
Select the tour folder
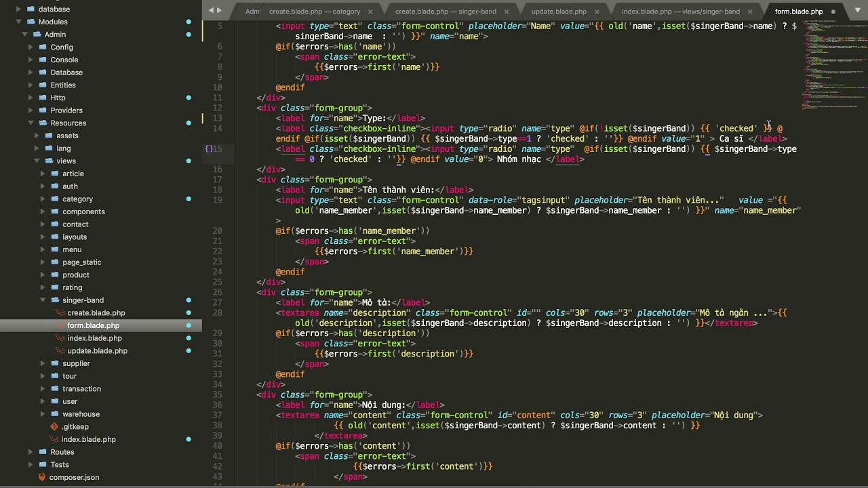69,376
